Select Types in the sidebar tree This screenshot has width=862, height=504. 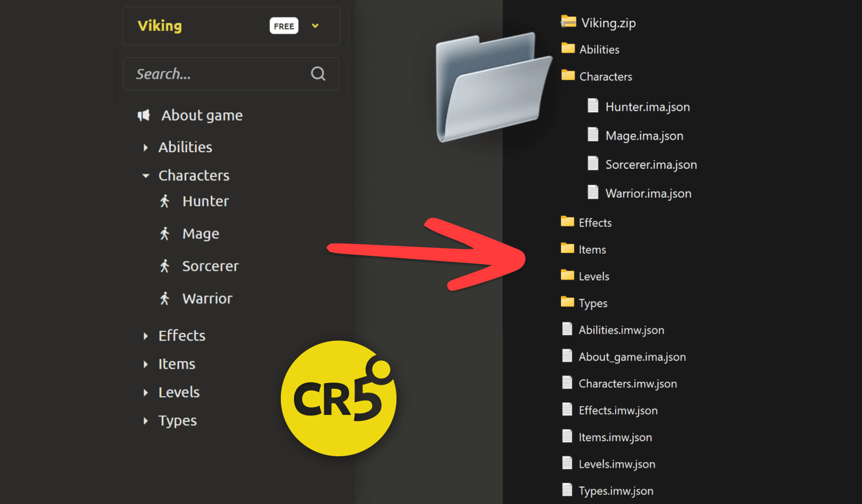(x=177, y=421)
